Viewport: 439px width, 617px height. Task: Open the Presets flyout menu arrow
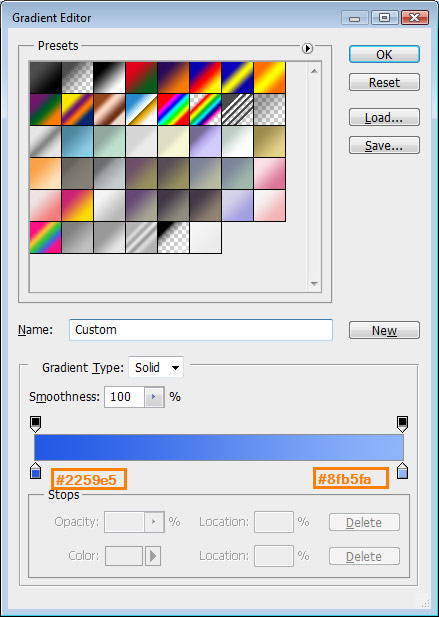tap(307, 48)
